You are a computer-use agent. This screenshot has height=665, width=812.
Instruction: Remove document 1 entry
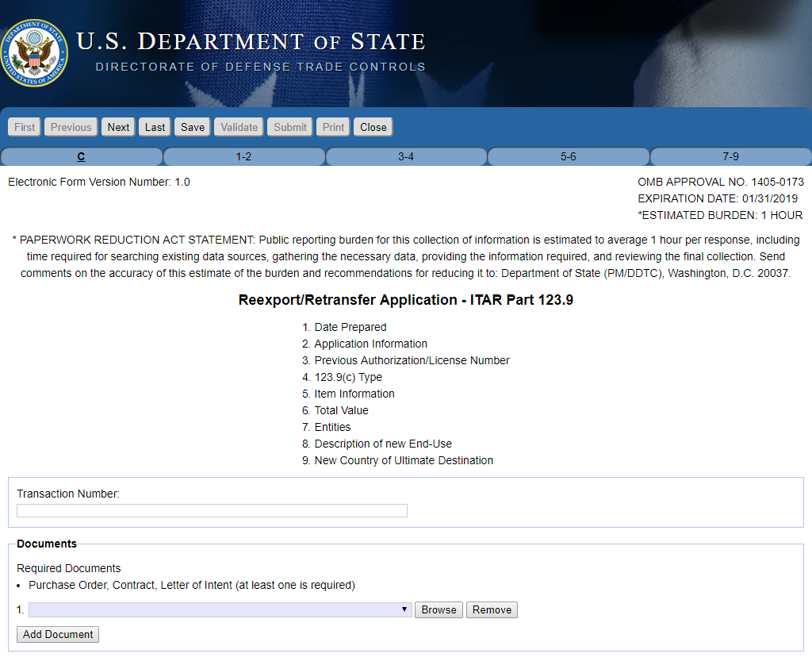pos(492,609)
